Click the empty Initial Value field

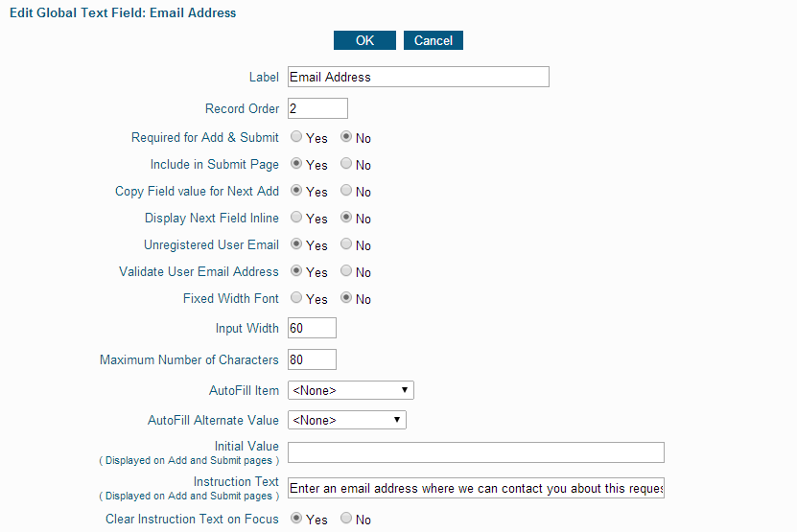tap(476, 452)
